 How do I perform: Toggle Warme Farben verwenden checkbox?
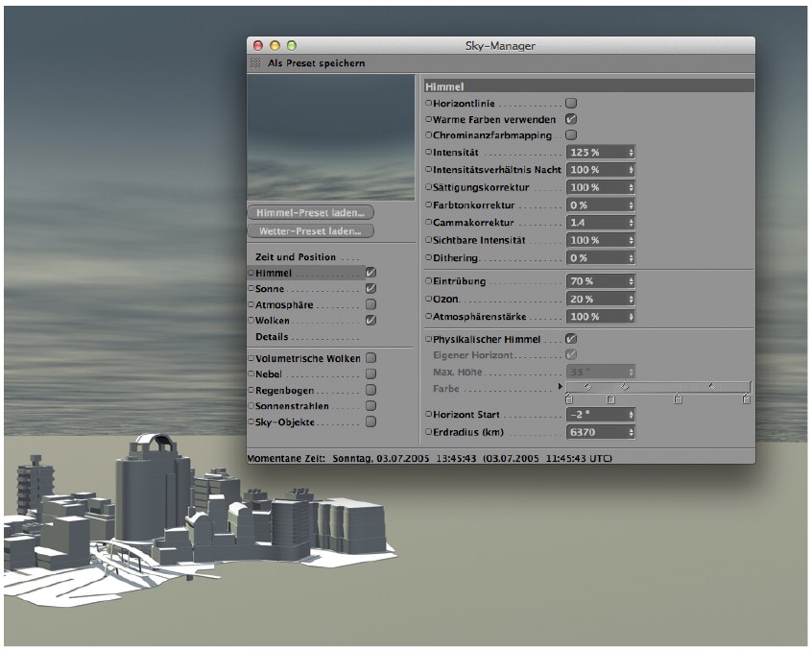pyautogui.click(x=571, y=119)
